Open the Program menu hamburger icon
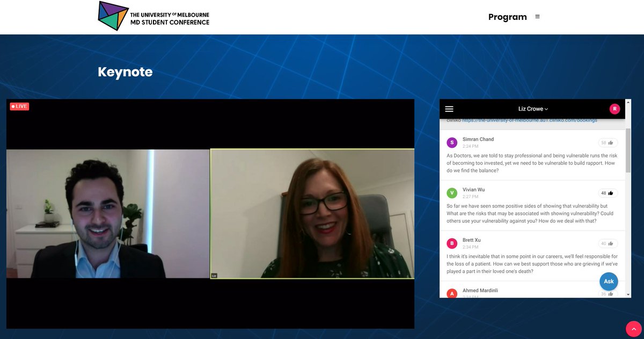This screenshot has width=644, height=339. click(537, 17)
